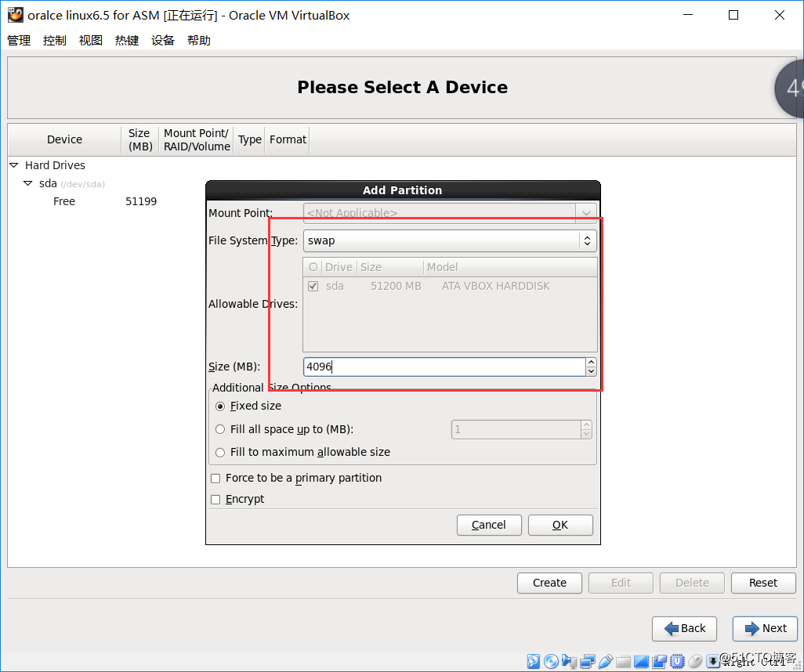This screenshot has height=672, width=804.
Task: Click the optical disc status icon
Action: coord(551,661)
